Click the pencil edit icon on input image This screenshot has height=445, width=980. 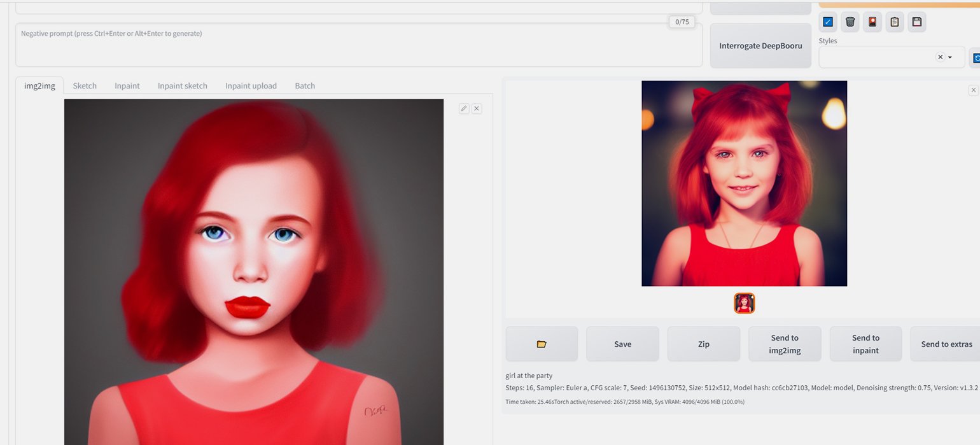(x=464, y=109)
